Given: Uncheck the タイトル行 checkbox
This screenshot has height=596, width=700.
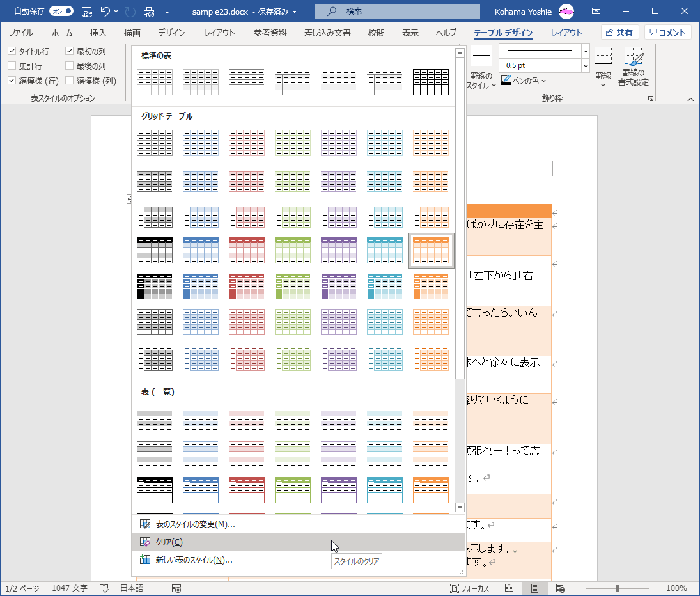Looking at the screenshot, I should click(x=12, y=51).
